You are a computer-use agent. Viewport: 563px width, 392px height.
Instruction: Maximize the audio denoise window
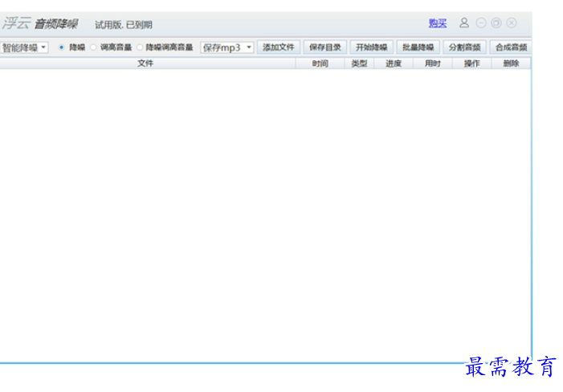[x=496, y=23]
